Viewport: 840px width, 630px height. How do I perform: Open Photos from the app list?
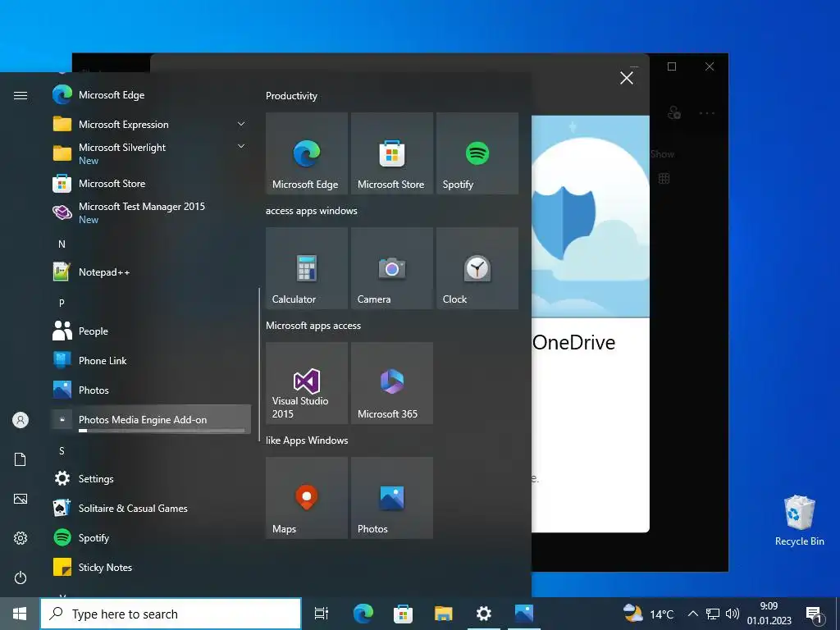[x=150, y=390]
